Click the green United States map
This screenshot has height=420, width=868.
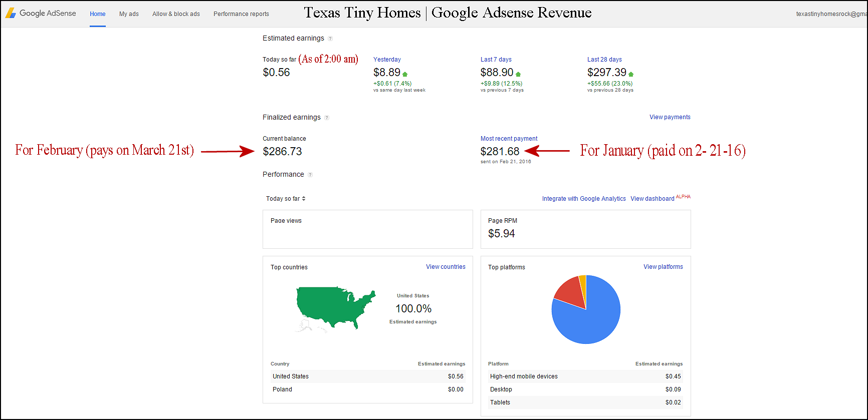[331, 305]
